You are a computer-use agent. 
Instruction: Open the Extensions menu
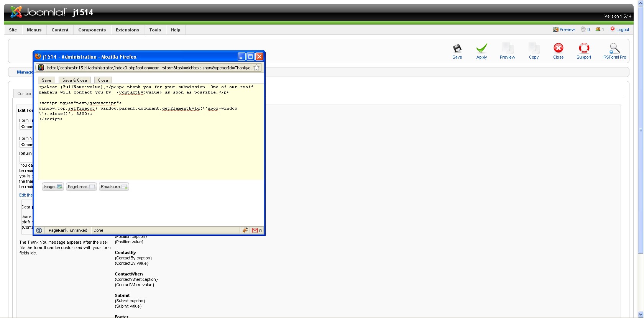128,30
